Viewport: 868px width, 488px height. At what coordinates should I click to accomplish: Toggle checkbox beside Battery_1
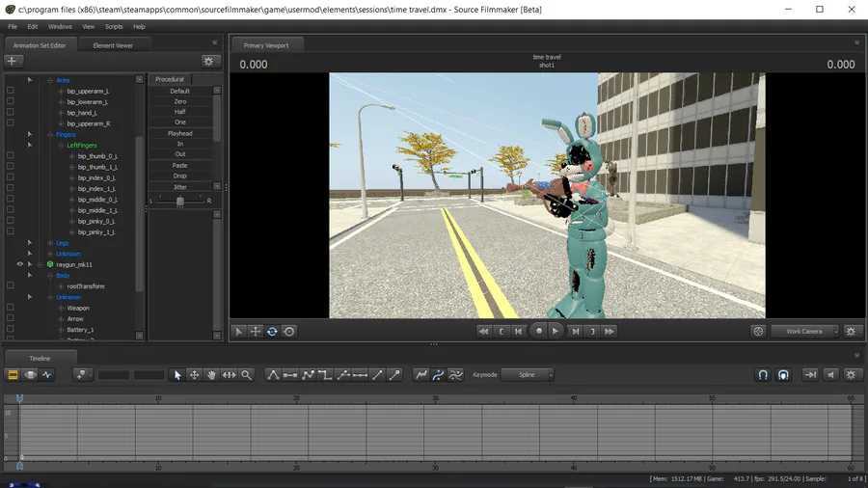pos(10,329)
